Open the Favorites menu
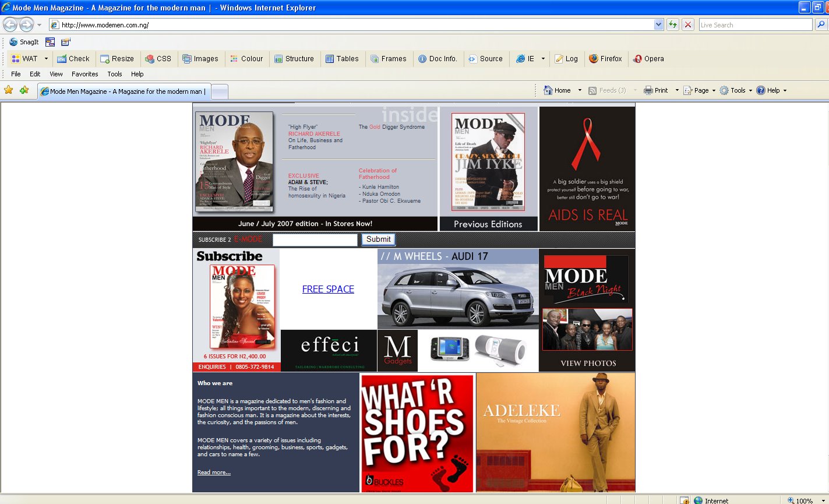The width and height of the screenshot is (829, 504). pos(85,74)
